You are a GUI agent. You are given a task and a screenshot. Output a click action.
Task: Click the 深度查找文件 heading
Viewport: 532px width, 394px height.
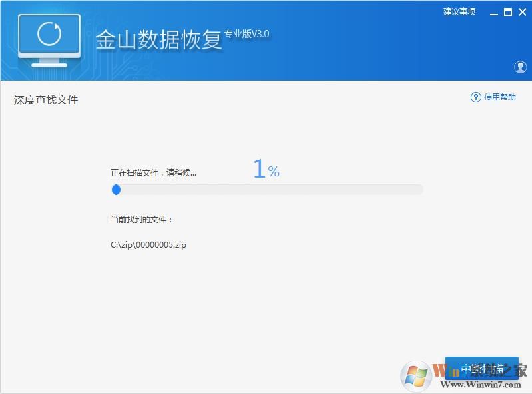(46, 100)
